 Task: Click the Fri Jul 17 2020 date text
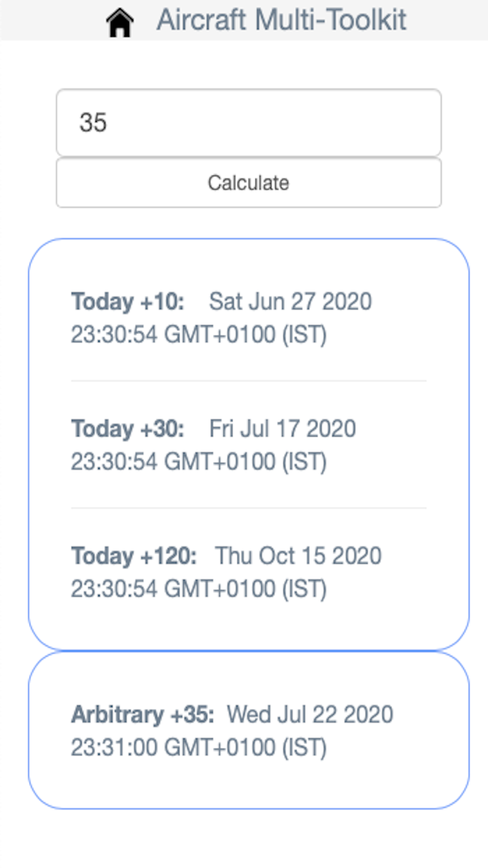pyautogui.click(x=283, y=429)
